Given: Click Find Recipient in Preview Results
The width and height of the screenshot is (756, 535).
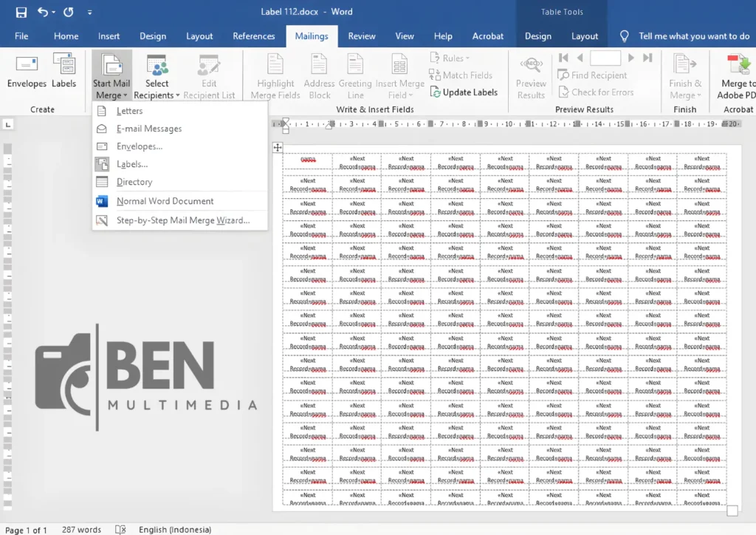Looking at the screenshot, I should point(593,75).
